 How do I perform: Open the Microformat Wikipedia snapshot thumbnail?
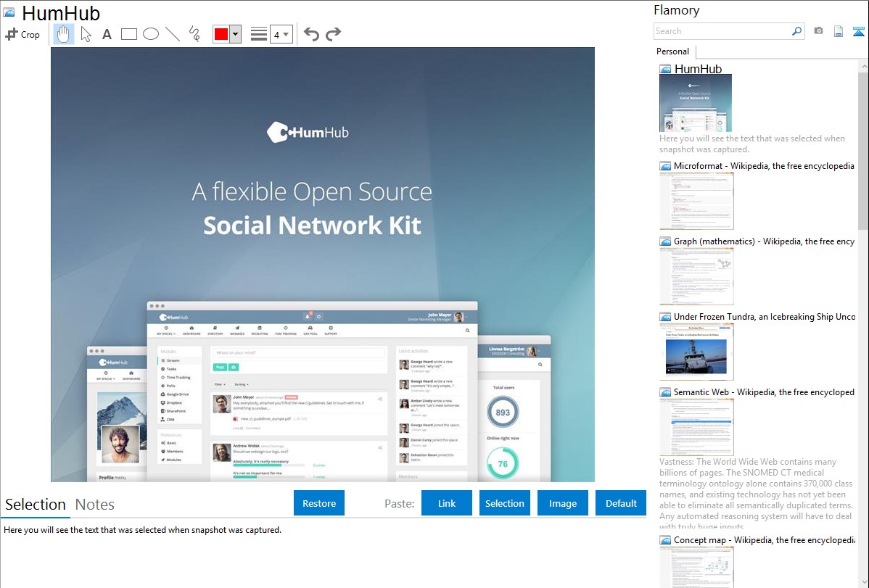(696, 201)
